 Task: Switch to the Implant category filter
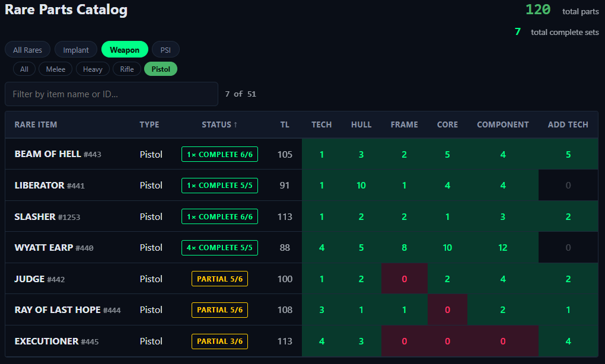click(76, 50)
